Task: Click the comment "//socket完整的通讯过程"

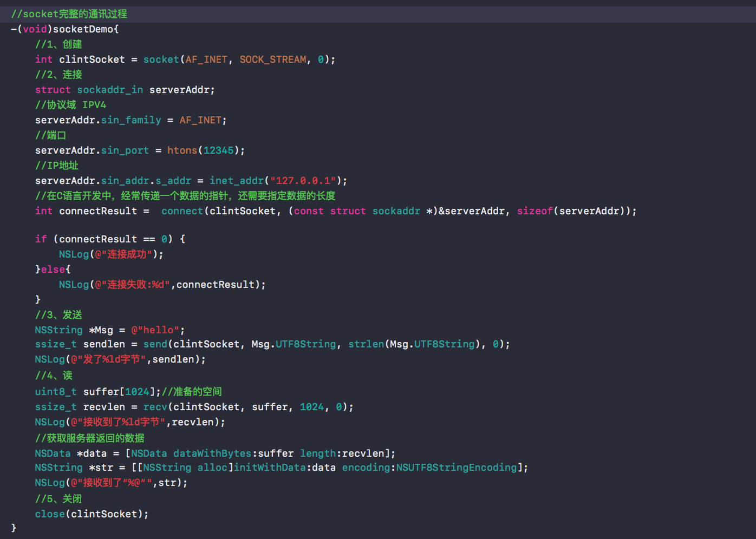Action: (x=69, y=14)
